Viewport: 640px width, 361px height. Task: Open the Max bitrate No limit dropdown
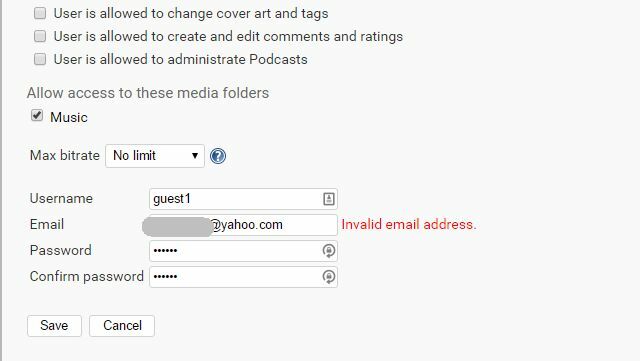(155, 156)
